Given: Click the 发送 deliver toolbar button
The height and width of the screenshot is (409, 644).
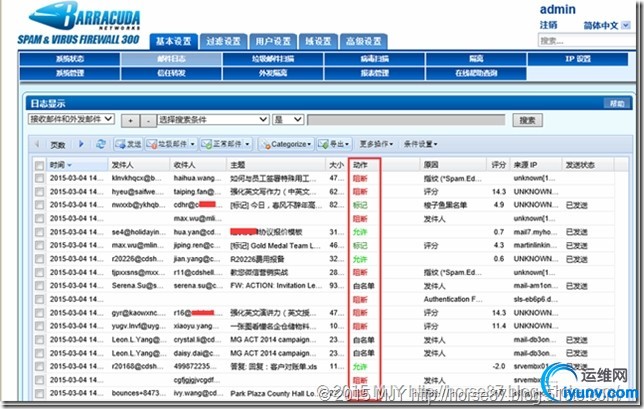Looking at the screenshot, I should tap(129, 144).
